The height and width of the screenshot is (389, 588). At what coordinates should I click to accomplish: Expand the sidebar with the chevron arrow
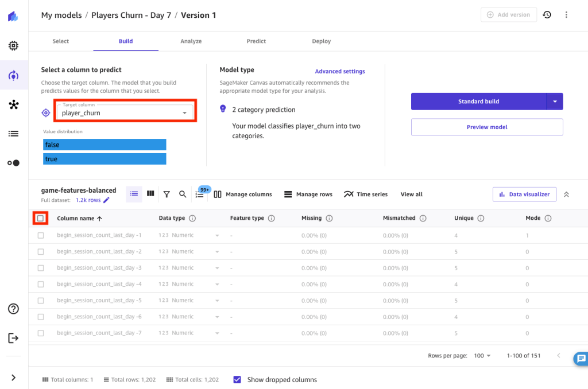click(x=14, y=378)
